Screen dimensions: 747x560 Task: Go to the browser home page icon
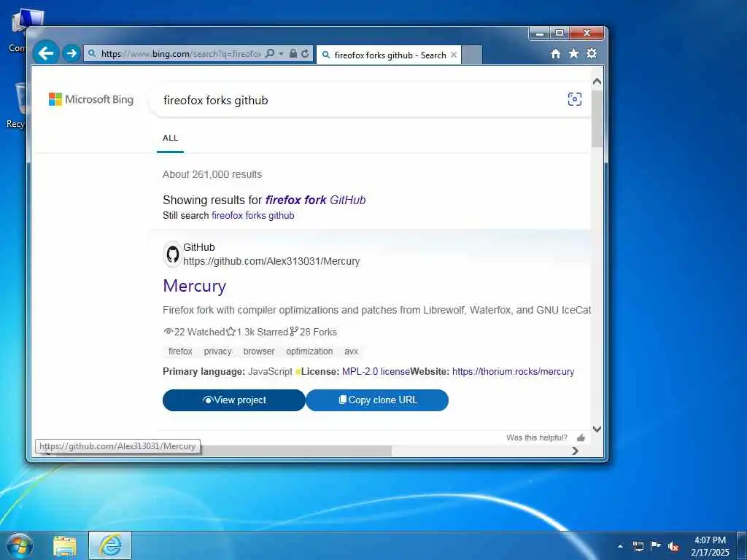[555, 53]
